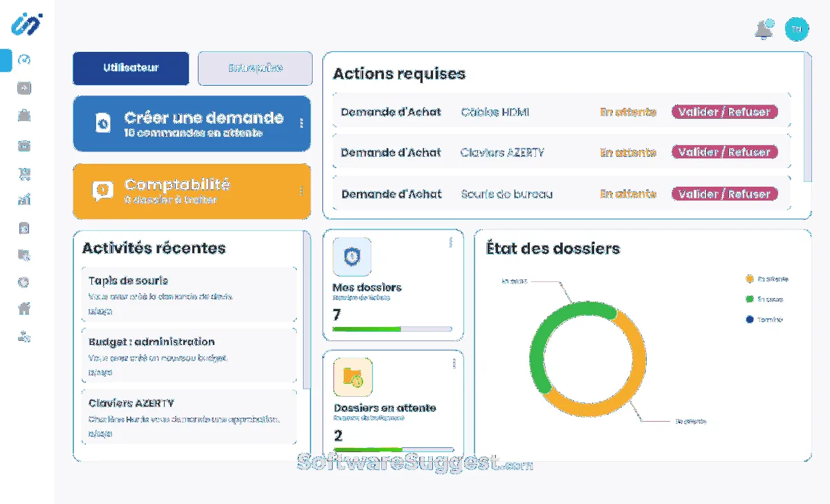Open the shopping cart sidebar icon
This screenshot has height=504, width=830.
pyautogui.click(x=25, y=174)
